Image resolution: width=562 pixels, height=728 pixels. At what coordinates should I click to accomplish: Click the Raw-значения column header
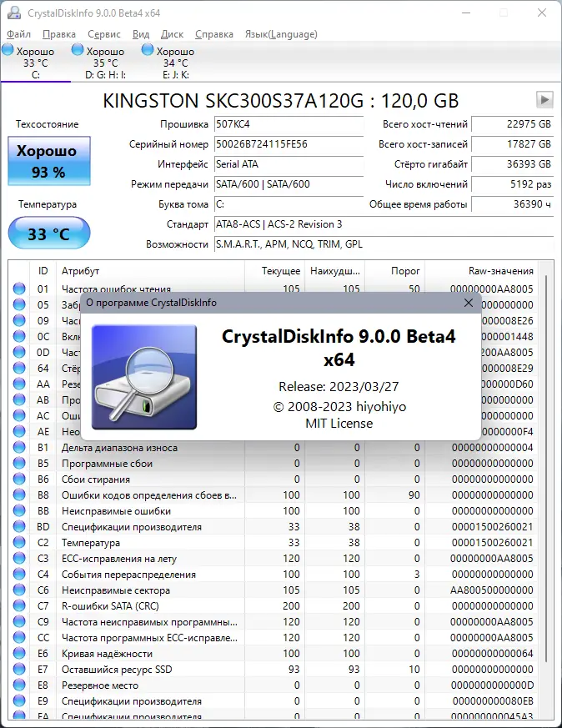[x=481, y=271]
